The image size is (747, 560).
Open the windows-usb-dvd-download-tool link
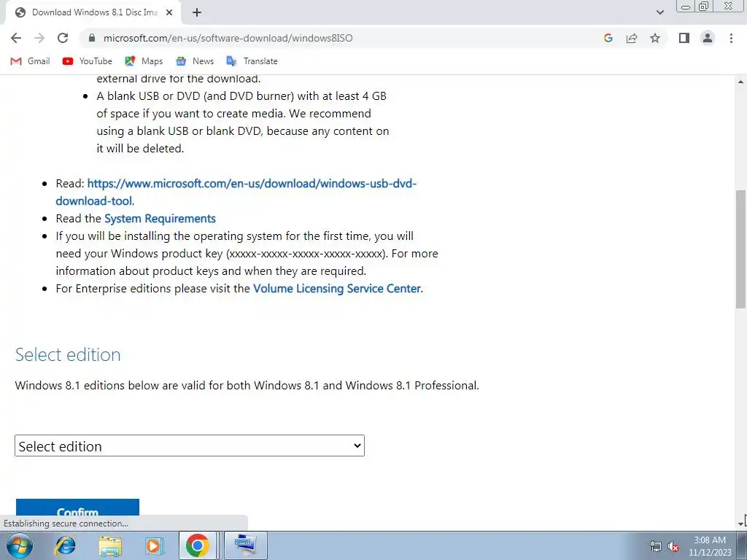(236, 192)
